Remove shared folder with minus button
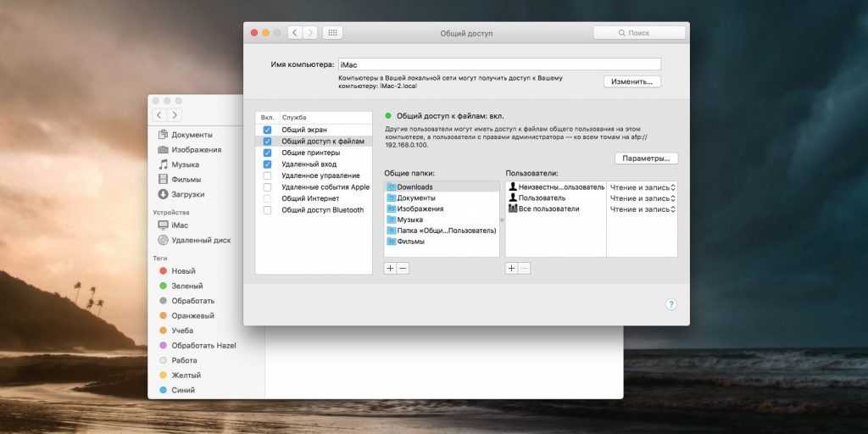Viewport: 868px width, 434px height. (403, 268)
